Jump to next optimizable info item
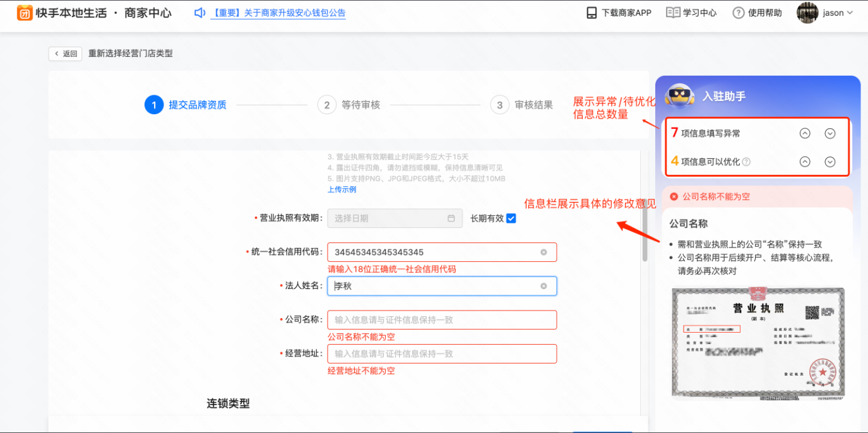The height and width of the screenshot is (433, 868). 830,162
